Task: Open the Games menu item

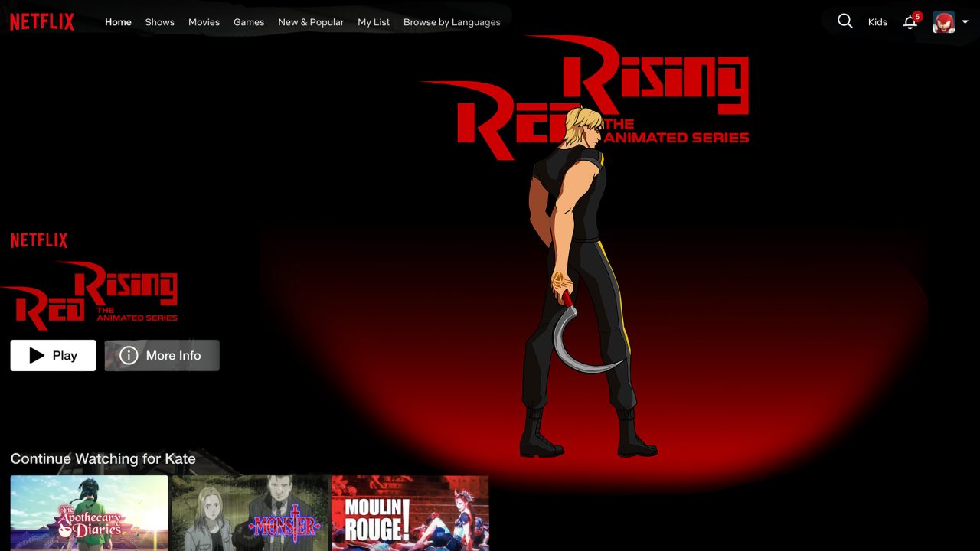Action: point(249,22)
